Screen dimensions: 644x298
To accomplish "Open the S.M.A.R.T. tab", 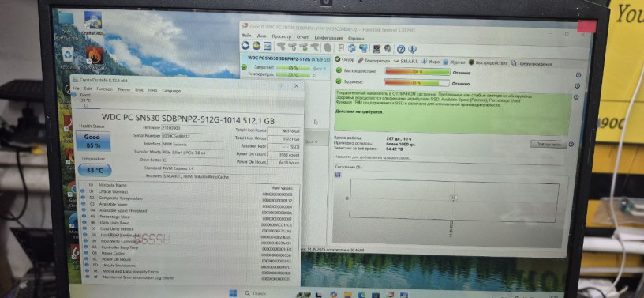I will pos(406,62).
